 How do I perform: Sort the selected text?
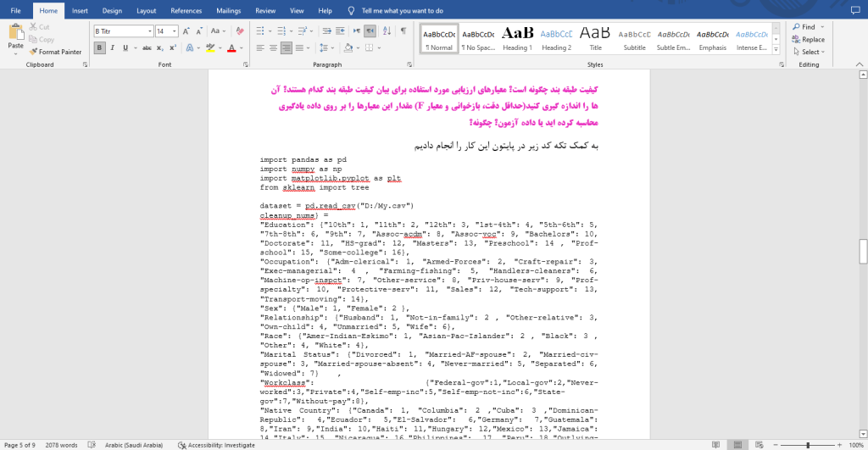(387, 31)
